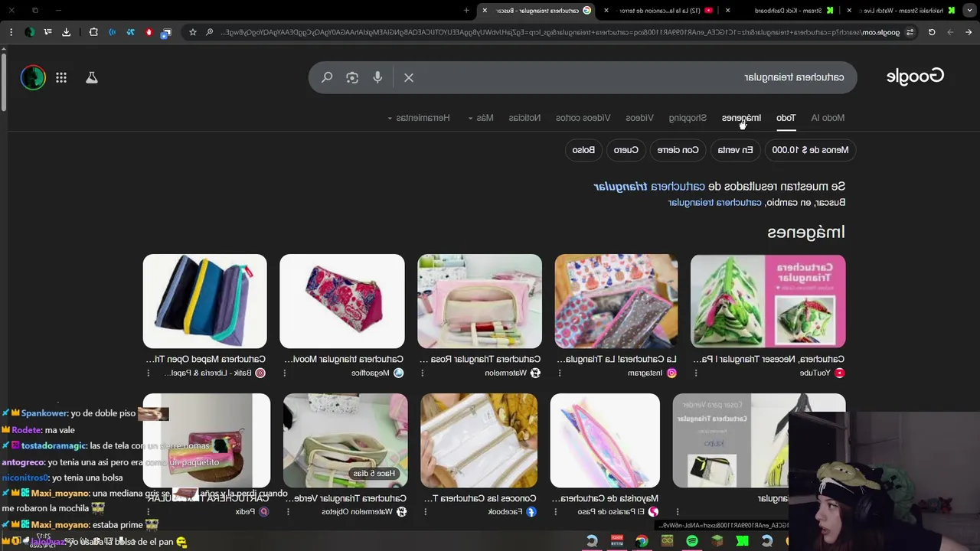The image size is (980, 551).
Task: Open options for El Paraíso de Paso result
Action: pos(555,511)
